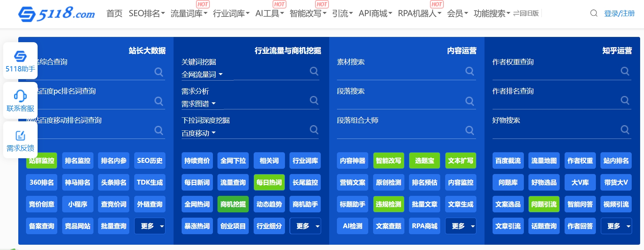The width and height of the screenshot is (644, 250).
Task: Open the SEO排名 menu
Action: pos(147,13)
